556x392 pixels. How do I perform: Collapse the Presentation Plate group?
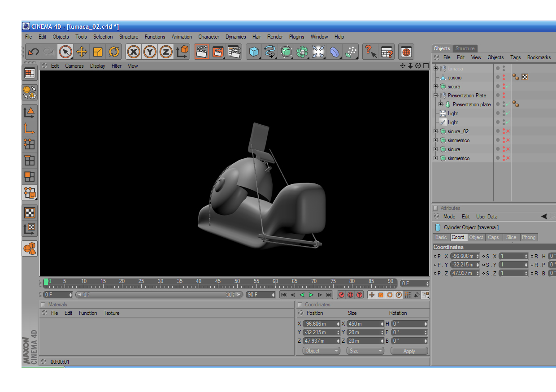pos(435,96)
